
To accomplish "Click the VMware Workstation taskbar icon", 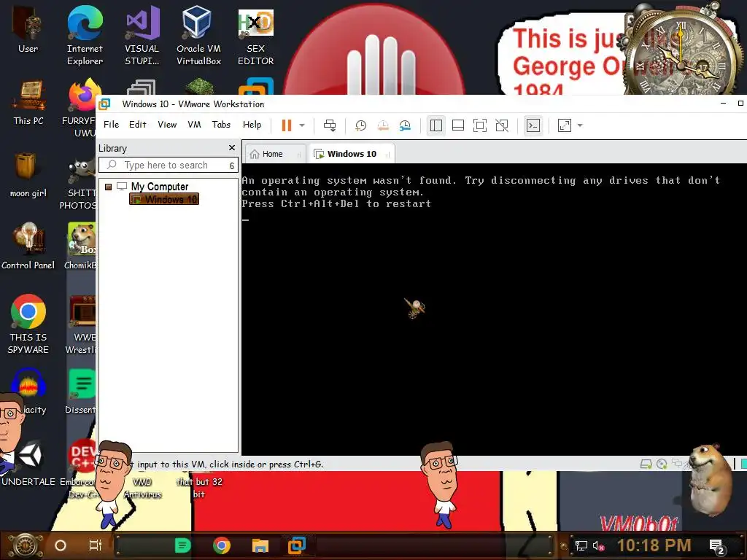I will click(297, 545).
